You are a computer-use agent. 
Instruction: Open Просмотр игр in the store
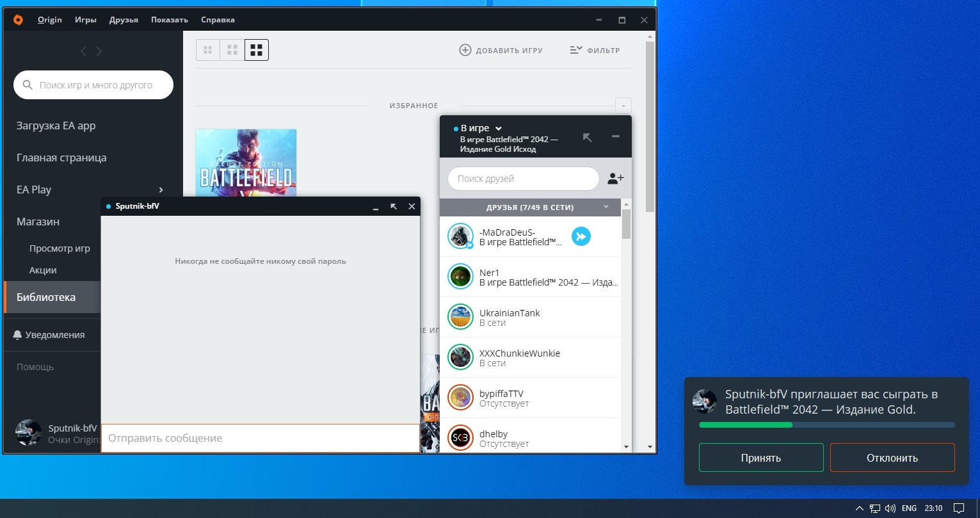60,248
